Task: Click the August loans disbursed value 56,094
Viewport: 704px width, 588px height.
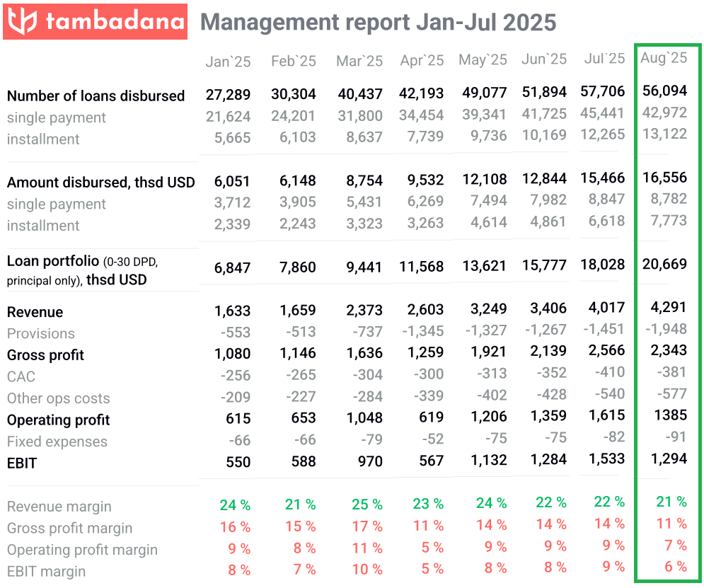Action: (664, 90)
